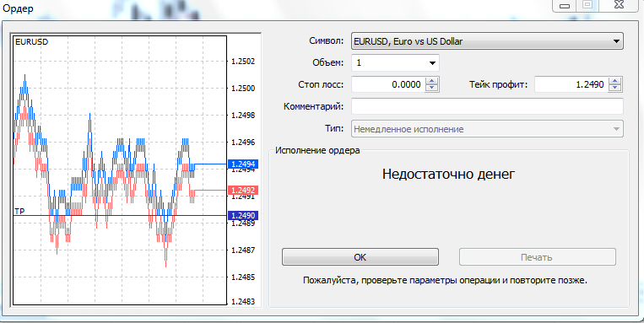The height and width of the screenshot is (323, 644).
Task: Click the blue 1.2494 ask price tag
Action: click(243, 164)
